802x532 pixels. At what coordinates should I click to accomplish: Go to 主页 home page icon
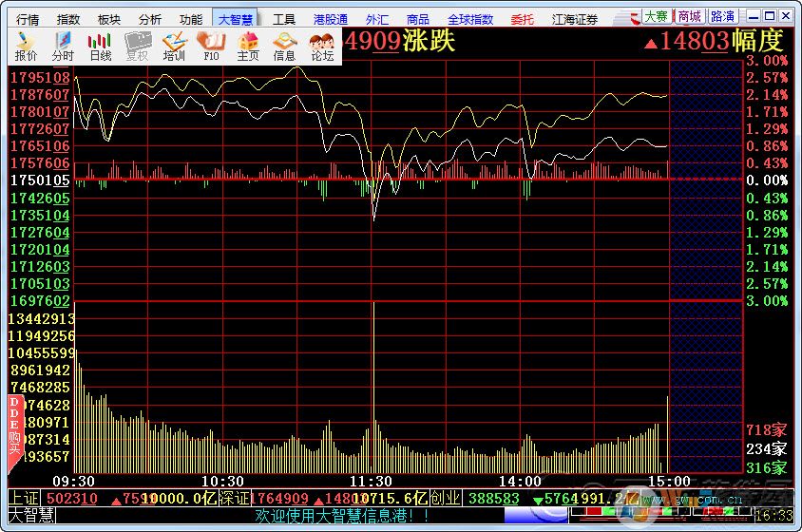click(x=248, y=46)
